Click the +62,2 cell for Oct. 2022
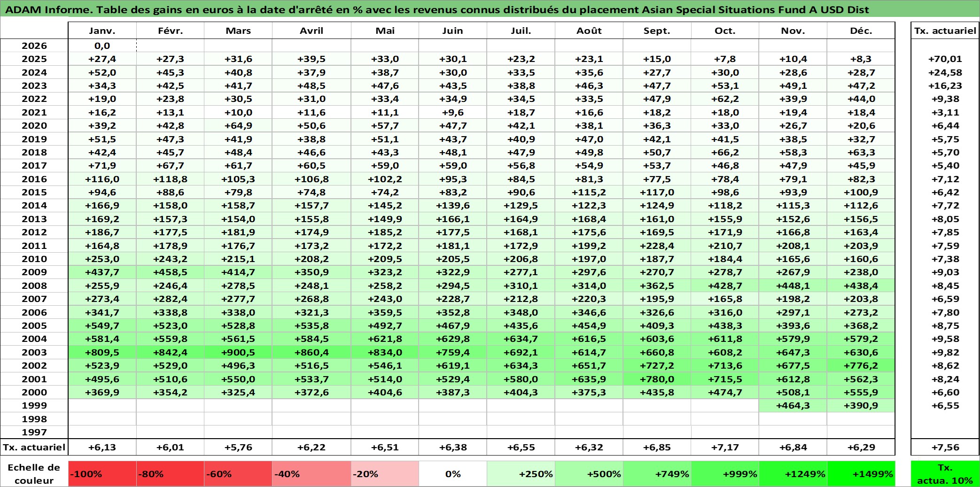The image size is (980, 487). pyautogui.click(x=725, y=99)
